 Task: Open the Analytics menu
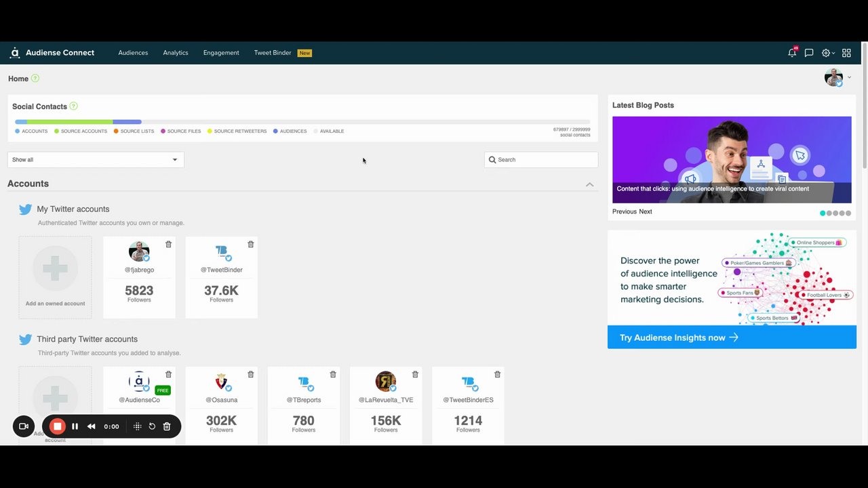tap(176, 53)
